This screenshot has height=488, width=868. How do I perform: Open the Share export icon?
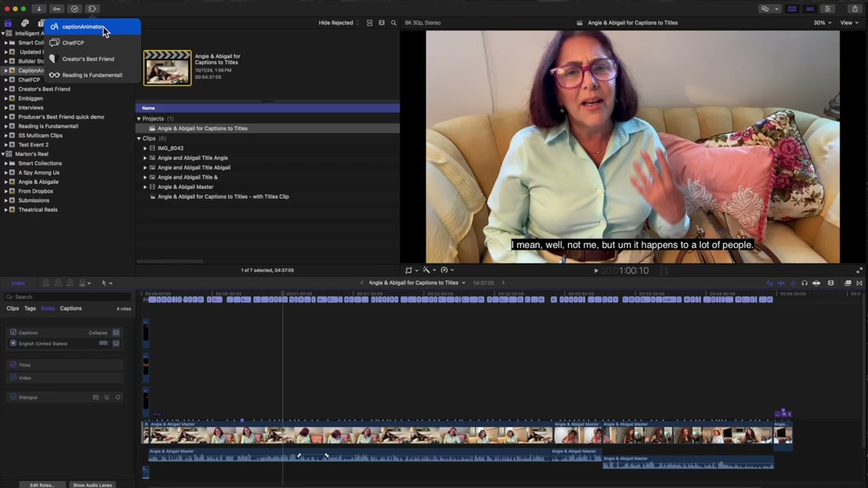(854, 9)
